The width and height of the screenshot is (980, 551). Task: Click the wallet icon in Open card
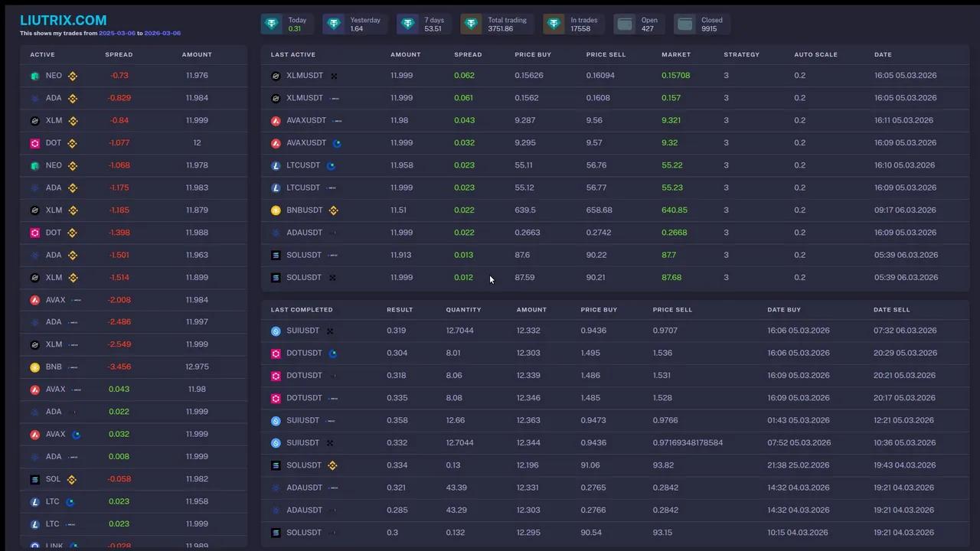tap(625, 24)
